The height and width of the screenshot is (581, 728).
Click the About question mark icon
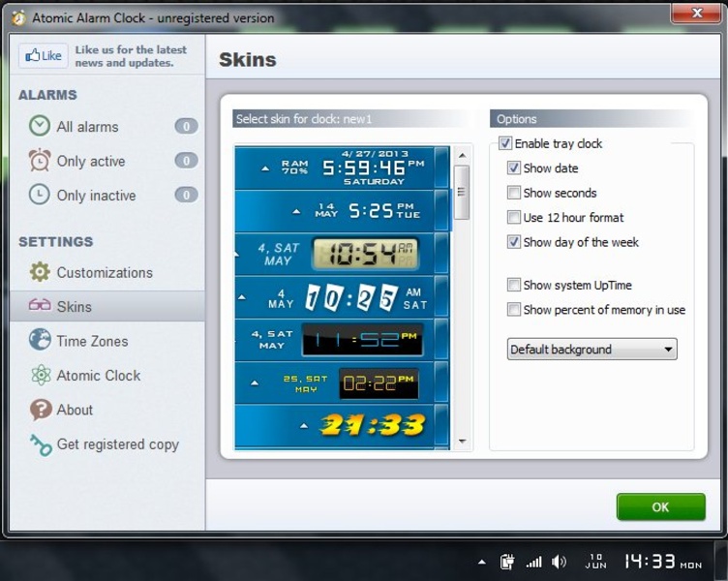click(41, 410)
